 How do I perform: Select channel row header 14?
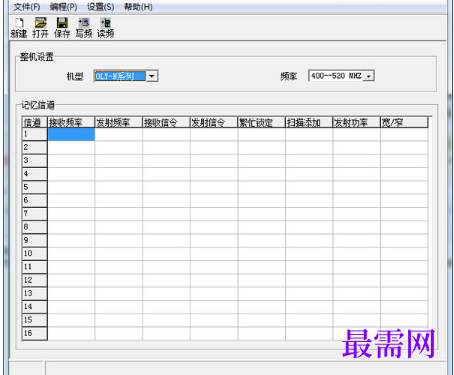coord(35,307)
